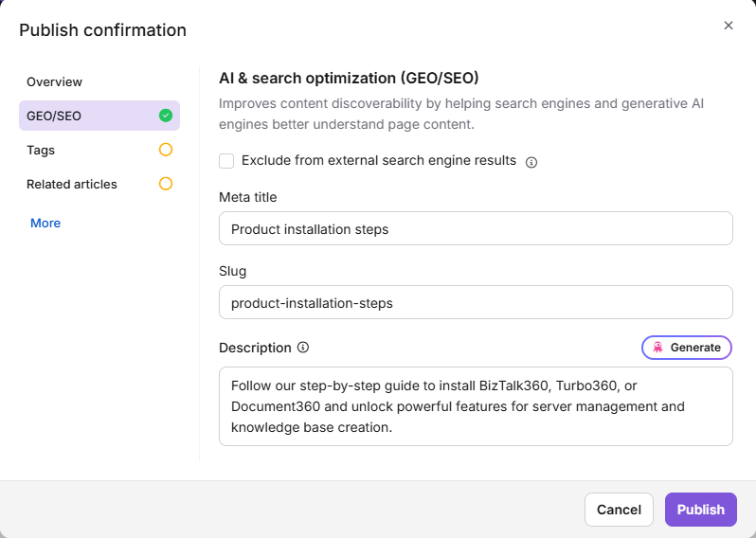
Task: Generate description with AI button
Action: [x=687, y=348]
